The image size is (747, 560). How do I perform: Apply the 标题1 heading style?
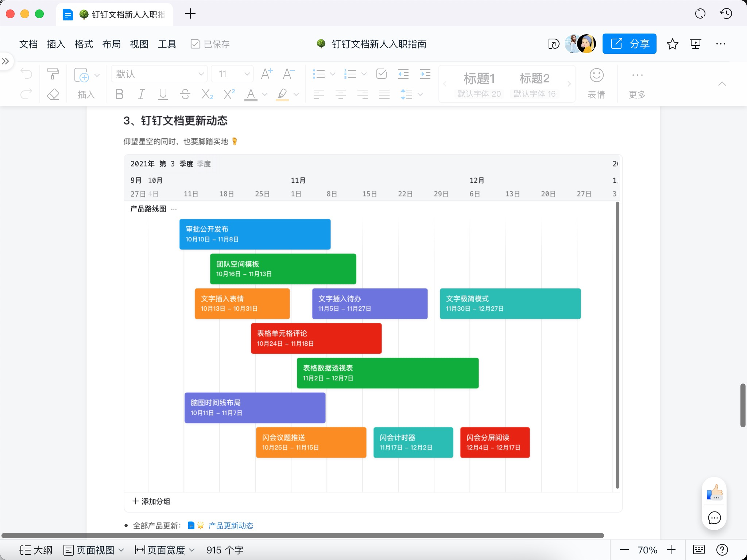(479, 84)
